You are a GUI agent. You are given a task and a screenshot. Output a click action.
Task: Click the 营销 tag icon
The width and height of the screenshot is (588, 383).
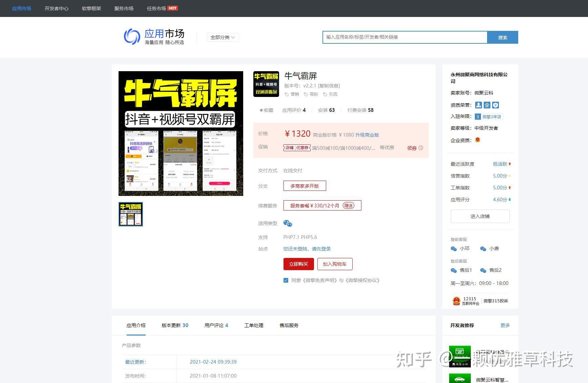[287, 94]
